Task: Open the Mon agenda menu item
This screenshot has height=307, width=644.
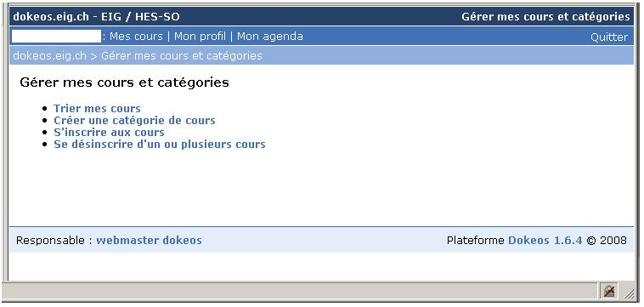Action: tap(270, 37)
